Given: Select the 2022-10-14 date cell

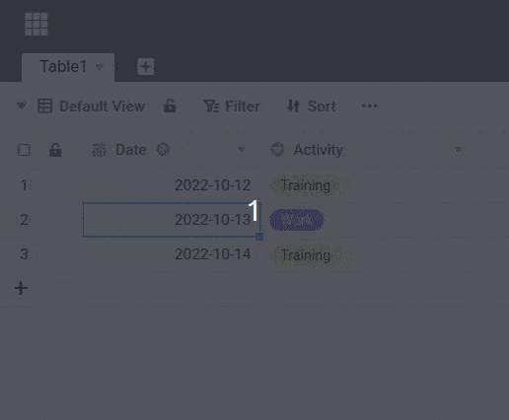Looking at the screenshot, I should 171,254.
